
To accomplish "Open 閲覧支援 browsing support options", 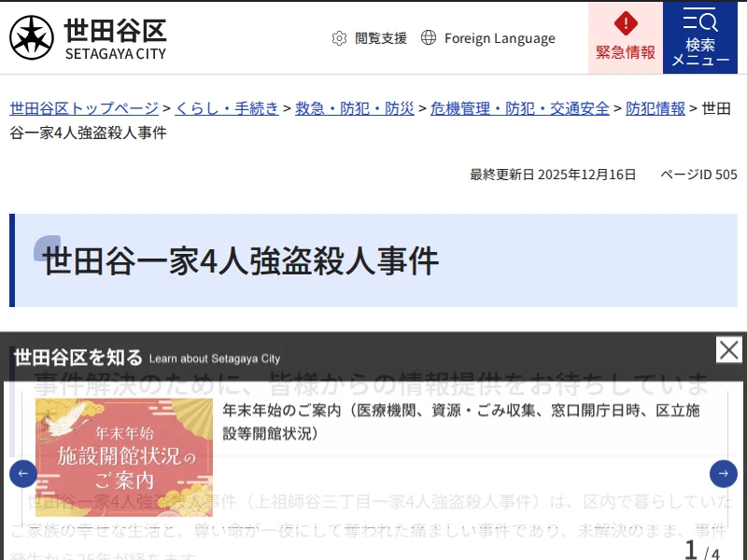I will tap(380, 38).
